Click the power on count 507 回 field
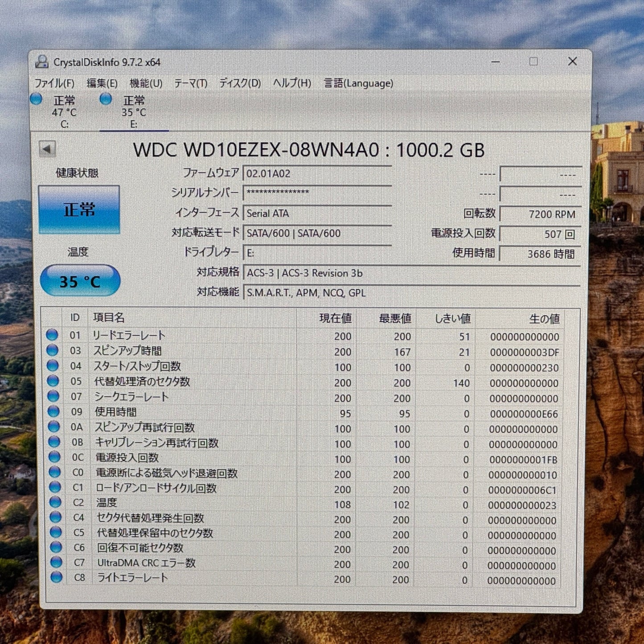 tap(540, 234)
